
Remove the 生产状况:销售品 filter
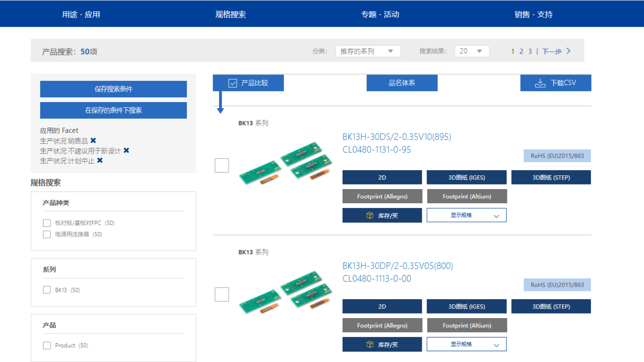point(93,140)
